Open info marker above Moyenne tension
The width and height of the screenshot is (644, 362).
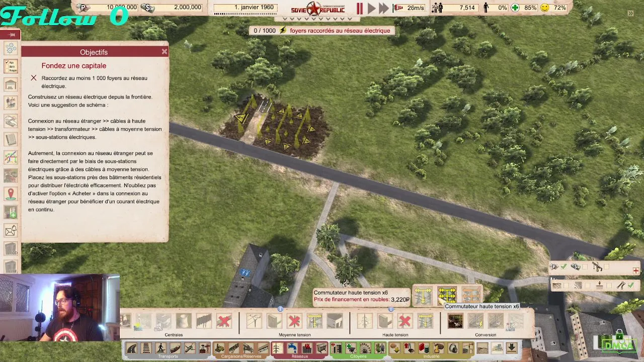click(280, 309)
